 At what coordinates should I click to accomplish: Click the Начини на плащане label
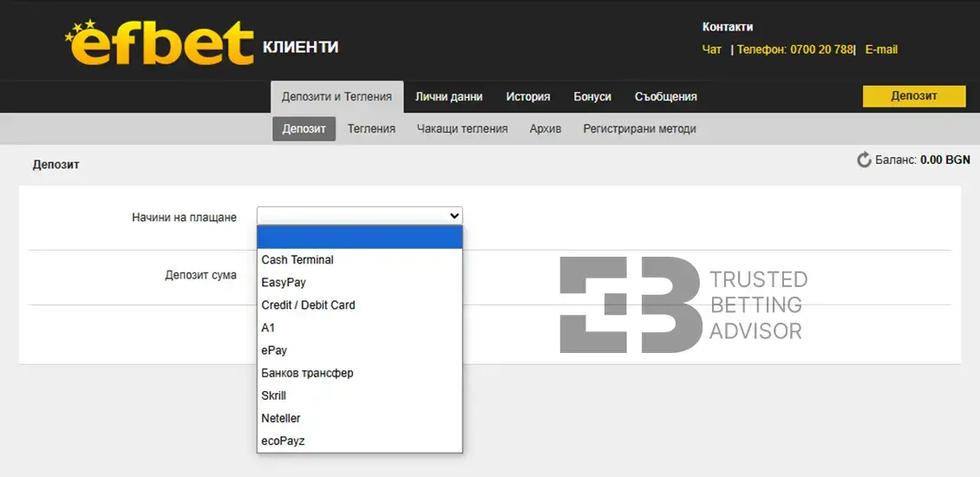pyautogui.click(x=185, y=218)
